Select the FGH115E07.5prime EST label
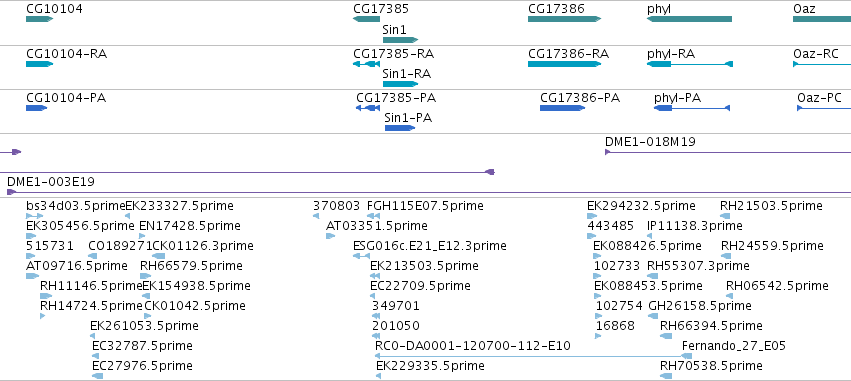 (425, 206)
